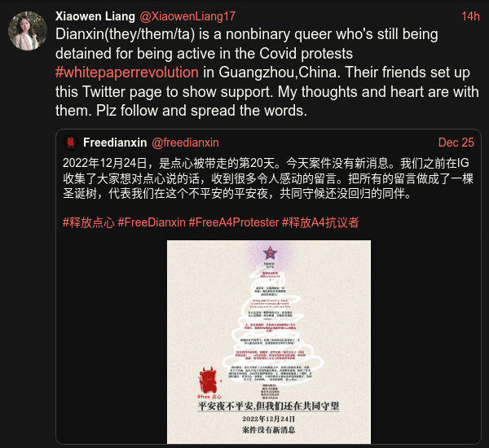Click the red ox mascot drawing
The width and height of the screenshot is (489, 448).
[x=209, y=380]
